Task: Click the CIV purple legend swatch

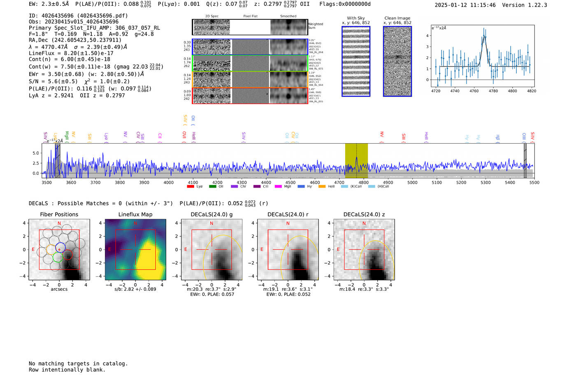Action: coord(235,187)
